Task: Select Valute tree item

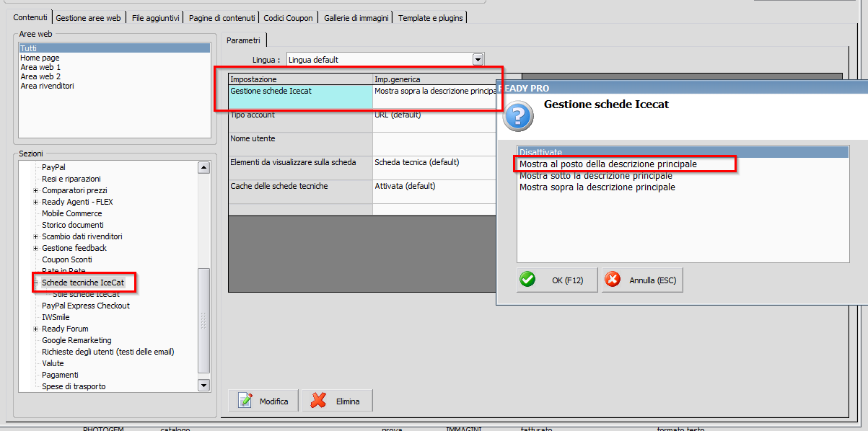Action: [x=53, y=363]
